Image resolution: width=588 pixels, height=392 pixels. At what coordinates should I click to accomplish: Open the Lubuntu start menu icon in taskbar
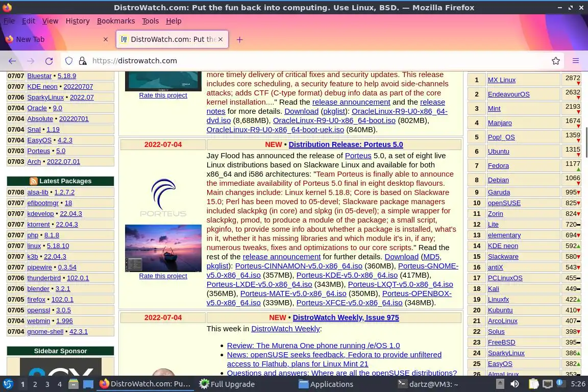(8, 384)
